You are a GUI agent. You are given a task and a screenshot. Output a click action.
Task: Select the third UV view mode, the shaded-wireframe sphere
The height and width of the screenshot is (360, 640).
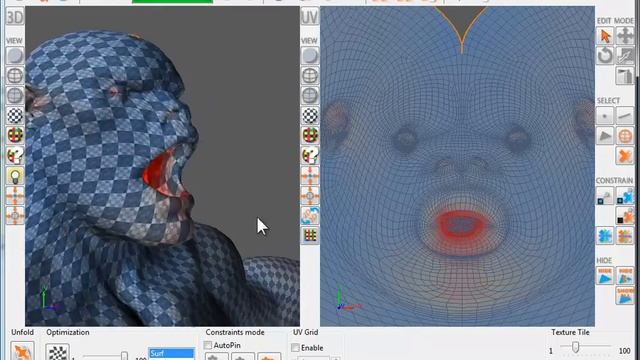310,96
